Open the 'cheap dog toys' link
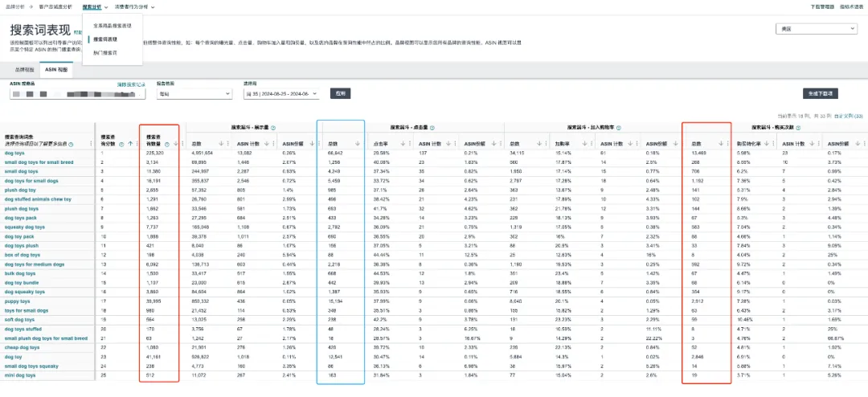This screenshot has width=868, height=397. [23, 348]
